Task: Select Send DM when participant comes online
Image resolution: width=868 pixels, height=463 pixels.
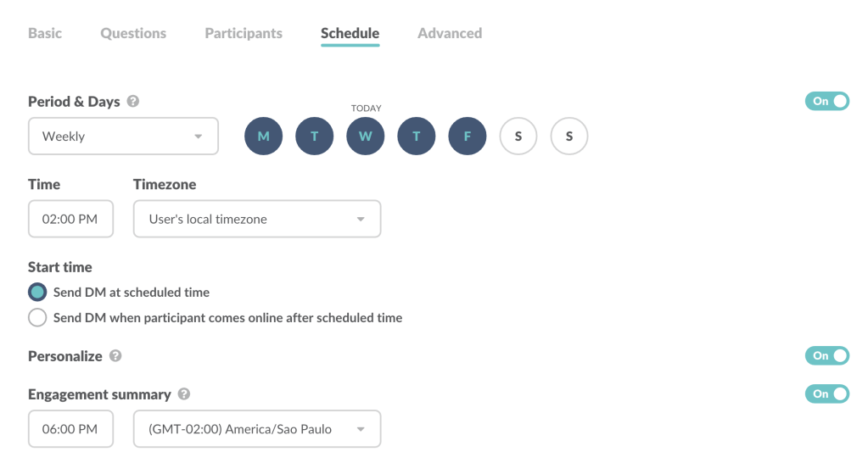Action: pyautogui.click(x=37, y=318)
